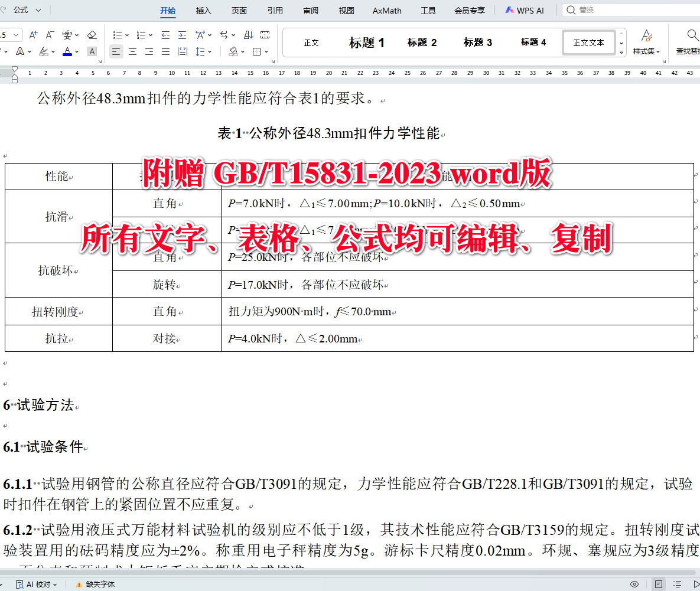Open the font color dropdown arrow
Viewport: 700px width, 591px height.
coord(76,51)
